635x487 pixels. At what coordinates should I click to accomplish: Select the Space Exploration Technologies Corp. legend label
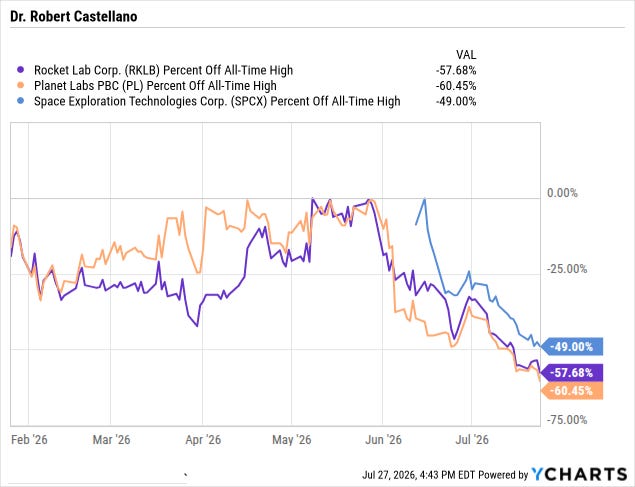(x=217, y=101)
